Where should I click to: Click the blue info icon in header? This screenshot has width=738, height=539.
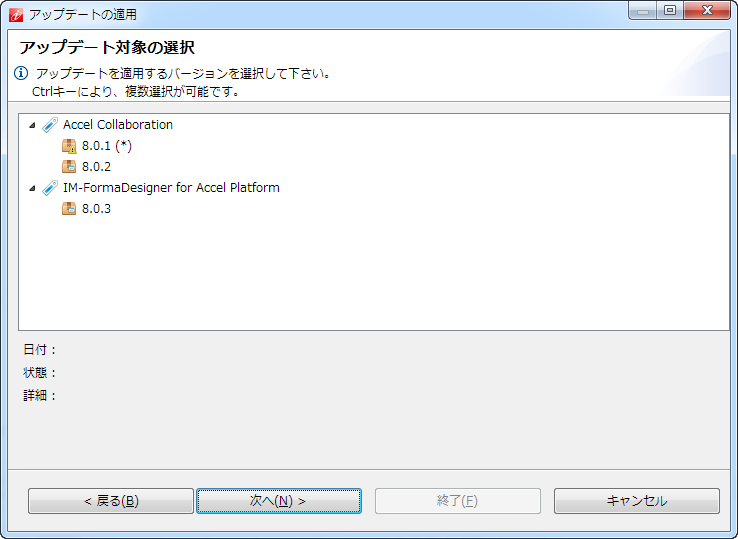21,73
